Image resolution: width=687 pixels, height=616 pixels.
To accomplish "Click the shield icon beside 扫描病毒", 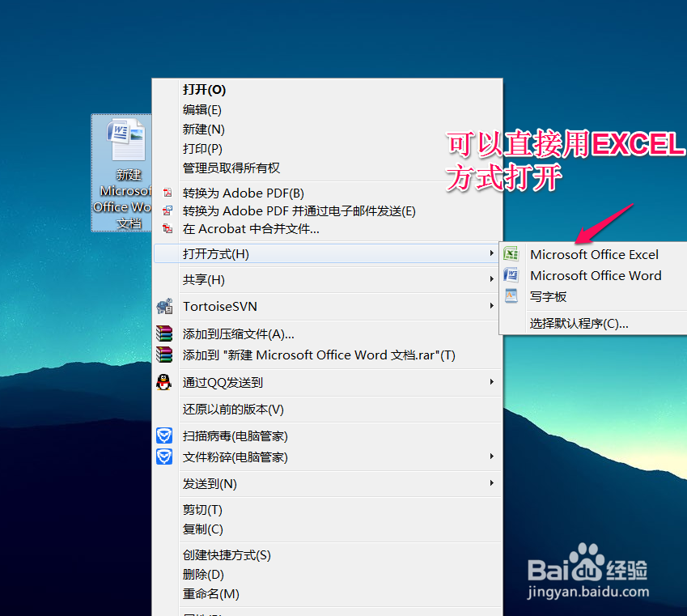I will coord(164,435).
